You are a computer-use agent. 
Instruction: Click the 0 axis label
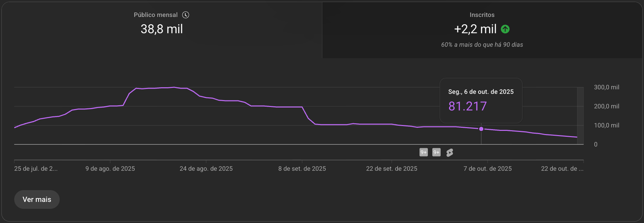596,144
